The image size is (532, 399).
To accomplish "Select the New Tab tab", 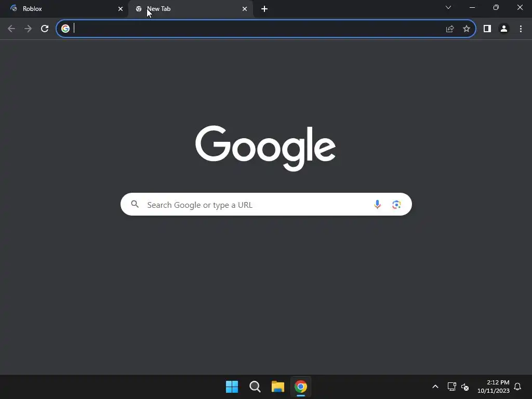I will tap(190, 9).
